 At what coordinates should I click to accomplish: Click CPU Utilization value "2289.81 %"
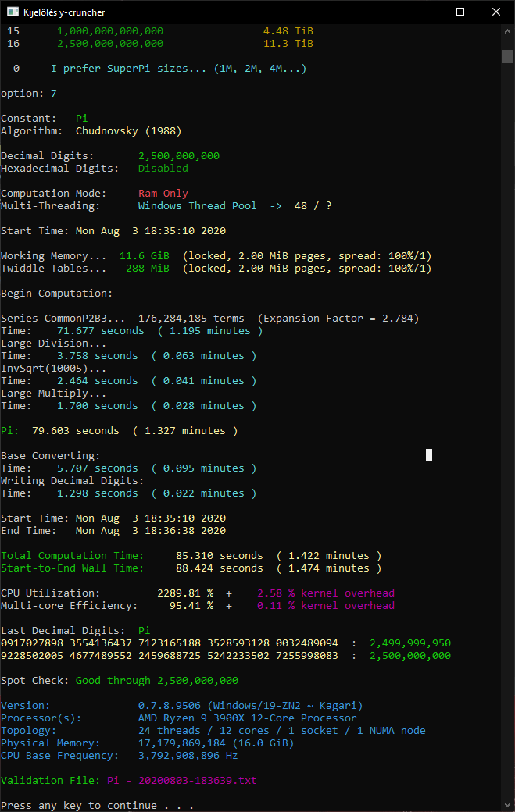coord(185,593)
